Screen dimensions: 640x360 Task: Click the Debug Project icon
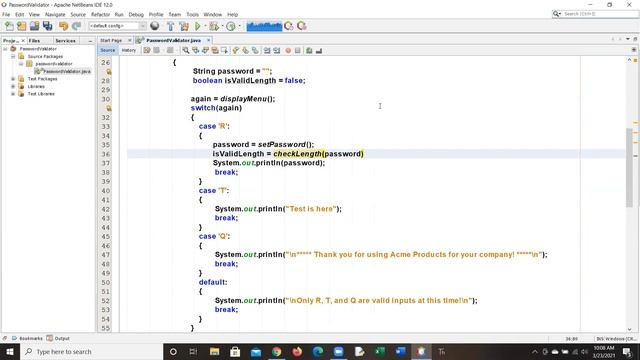point(213,27)
